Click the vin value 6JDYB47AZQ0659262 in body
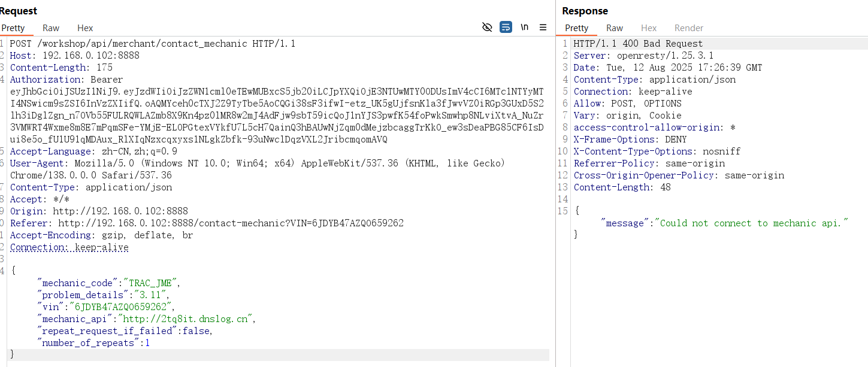The width and height of the screenshot is (868, 367). pyautogui.click(x=123, y=307)
